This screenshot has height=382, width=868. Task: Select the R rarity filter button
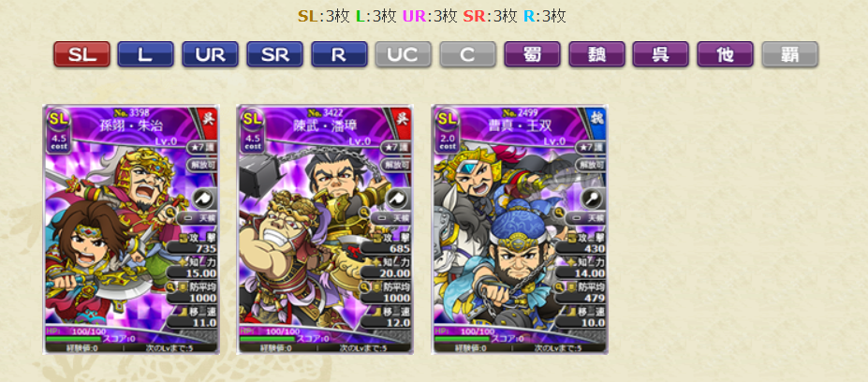(x=339, y=54)
